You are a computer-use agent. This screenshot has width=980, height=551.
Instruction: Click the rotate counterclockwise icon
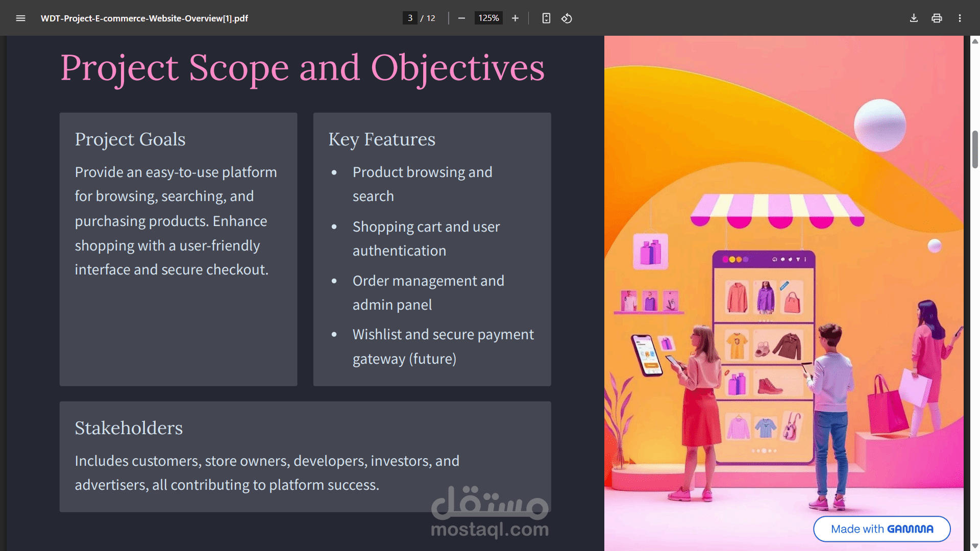pyautogui.click(x=567, y=18)
